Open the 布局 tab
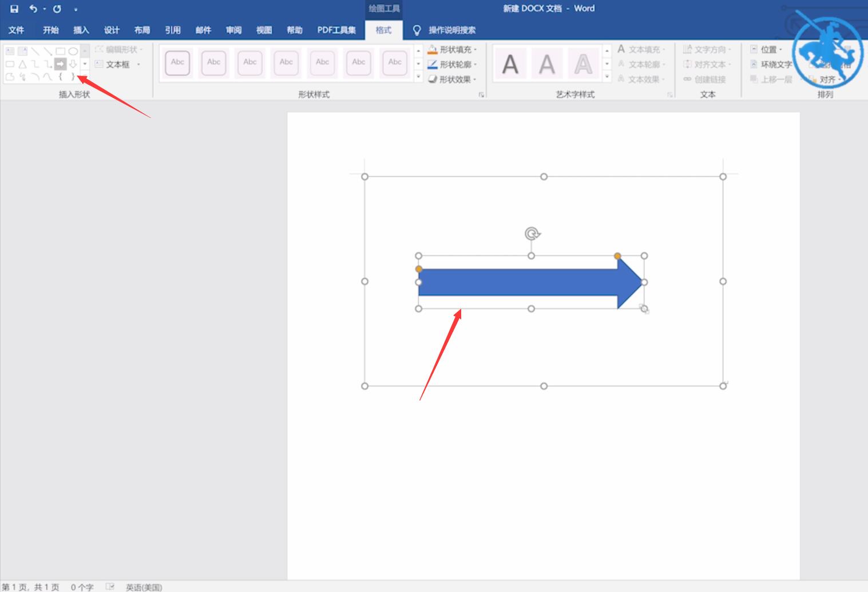868x592 pixels. point(142,30)
